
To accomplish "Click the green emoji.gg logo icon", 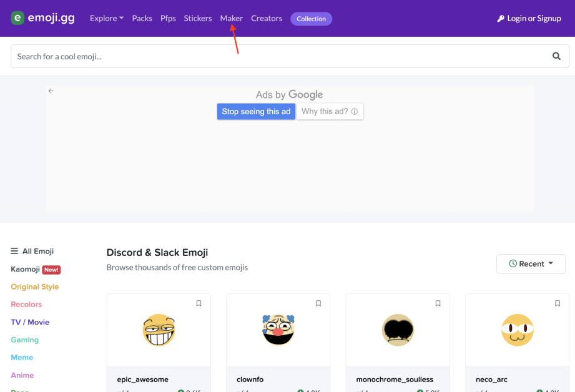I will [17, 18].
